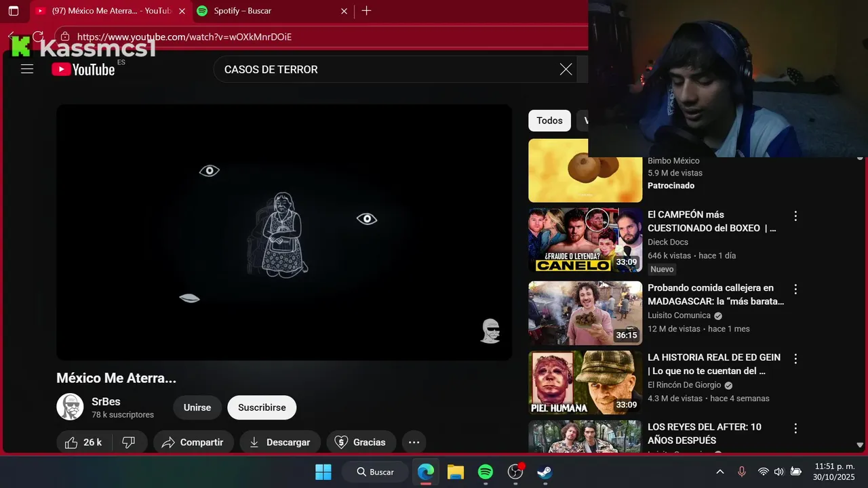Open Probando comida callejera en MADAGASCAR title
Image resolution: width=868 pixels, height=488 pixels.
[x=715, y=294]
